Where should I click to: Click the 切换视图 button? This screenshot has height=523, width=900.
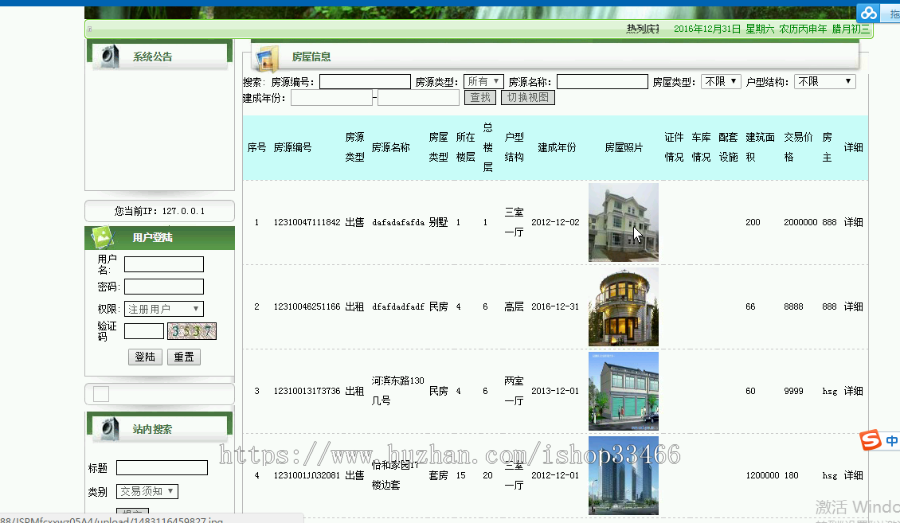[527, 98]
